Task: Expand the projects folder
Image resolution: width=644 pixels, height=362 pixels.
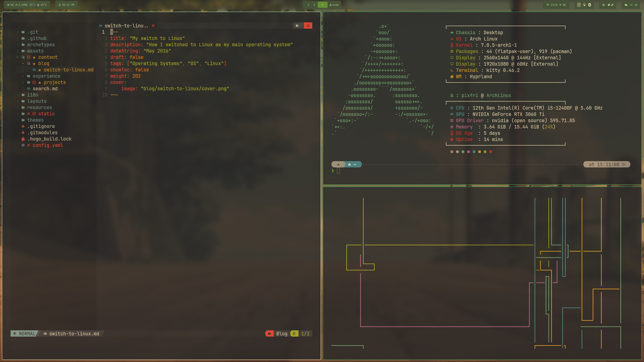Action: click(x=23, y=82)
